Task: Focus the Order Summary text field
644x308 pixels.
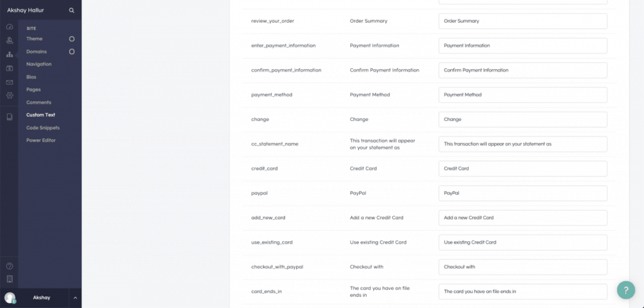Action: click(523, 21)
